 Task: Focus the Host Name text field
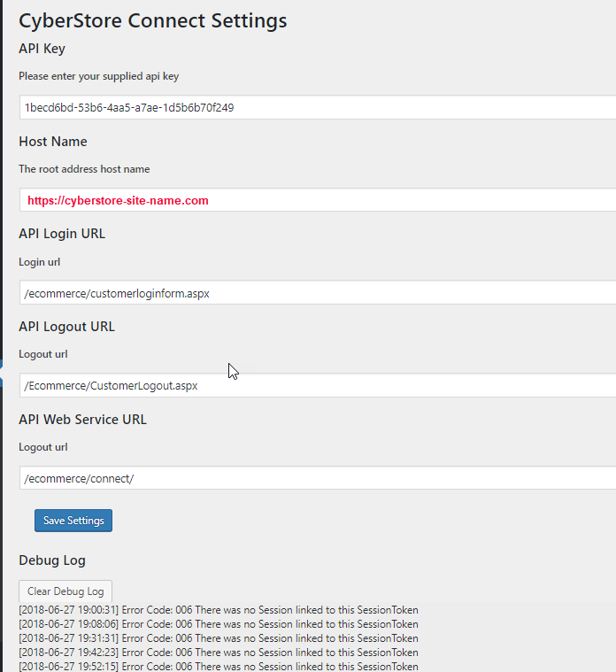[317, 200]
